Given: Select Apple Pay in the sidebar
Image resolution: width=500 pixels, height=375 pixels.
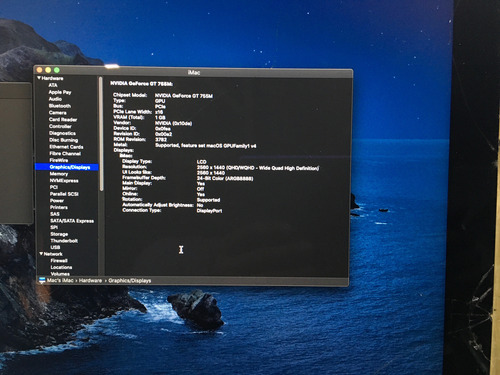Looking at the screenshot, I should (x=60, y=92).
